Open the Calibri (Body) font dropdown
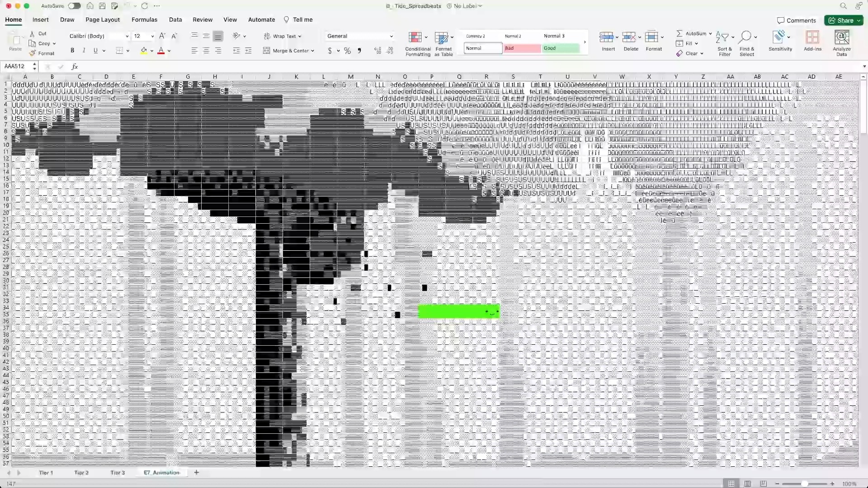 tap(127, 36)
